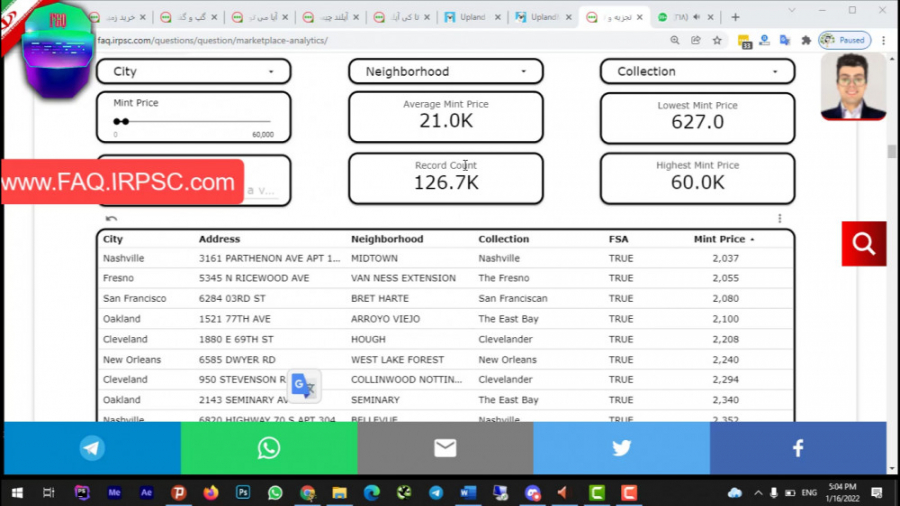Open the Windows Start menu
This screenshot has height=506, width=900.
(17, 493)
